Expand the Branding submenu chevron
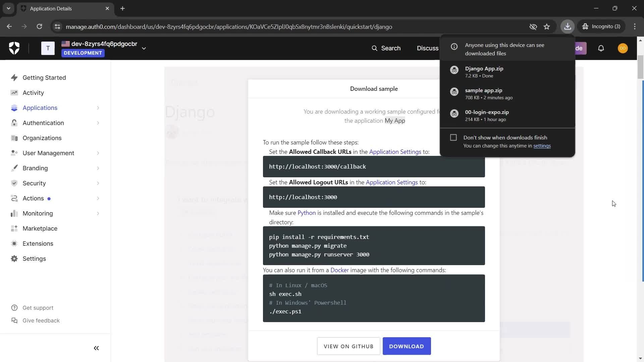This screenshot has height=362, width=644. pos(98,168)
